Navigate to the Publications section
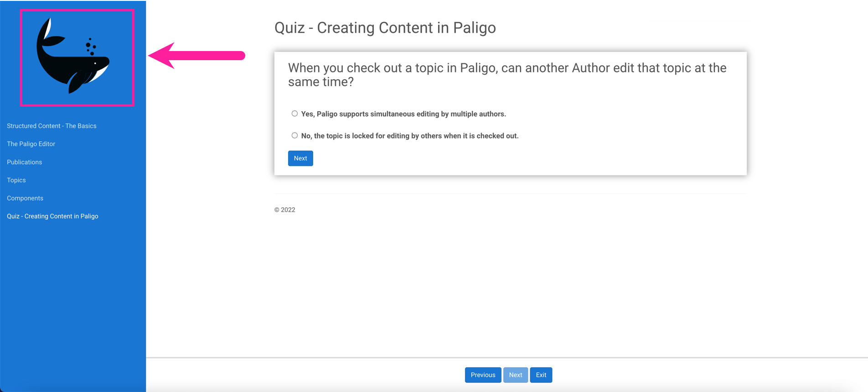 [x=24, y=162]
